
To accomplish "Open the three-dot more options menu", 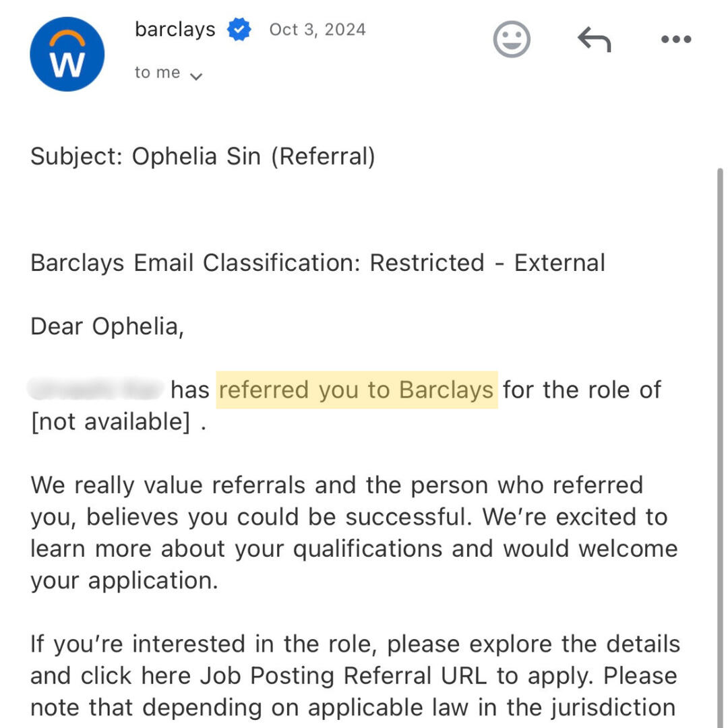I will coord(675,40).
